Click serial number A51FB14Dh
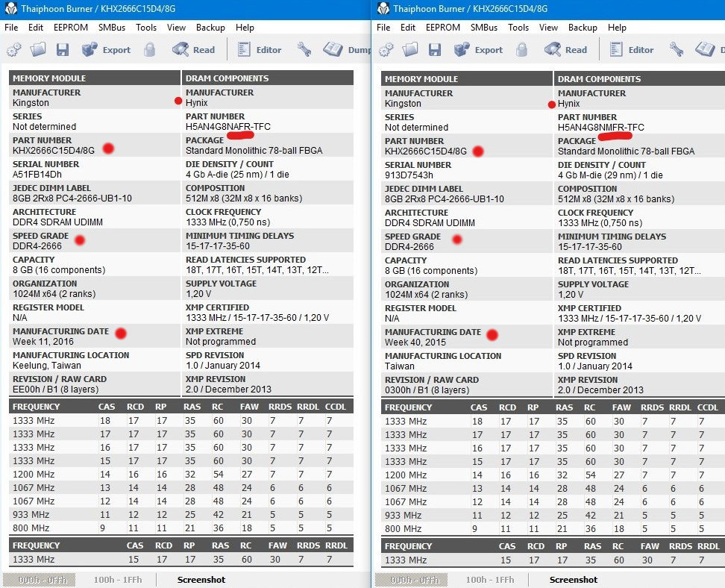Viewport: 725px width, 588px height. tap(37, 175)
